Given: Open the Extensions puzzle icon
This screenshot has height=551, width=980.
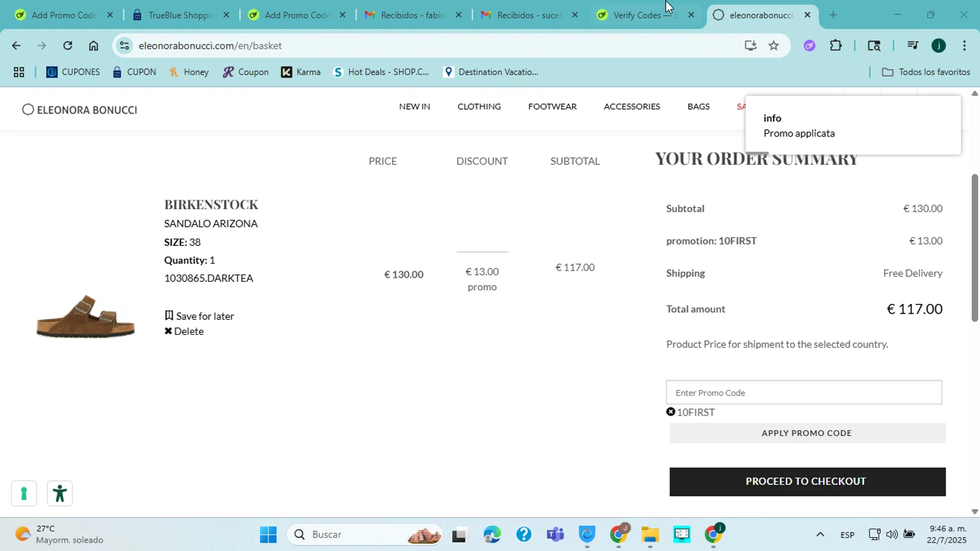Looking at the screenshot, I should [x=836, y=46].
